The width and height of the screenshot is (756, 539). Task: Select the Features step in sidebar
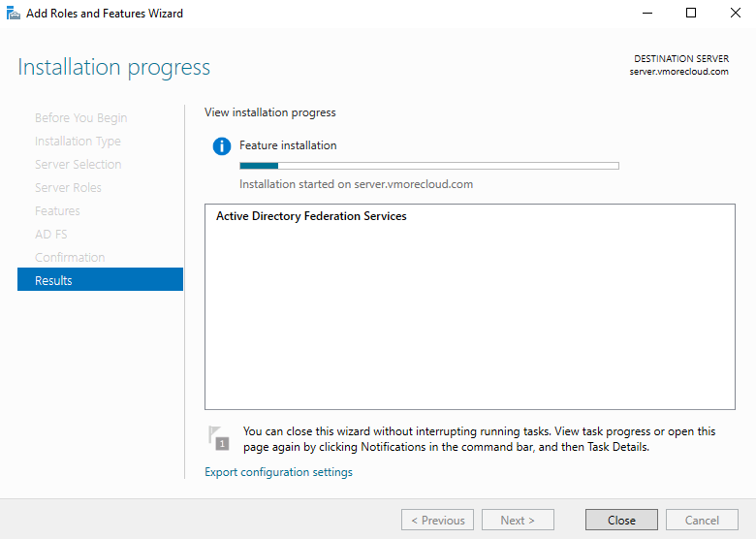point(57,210)
